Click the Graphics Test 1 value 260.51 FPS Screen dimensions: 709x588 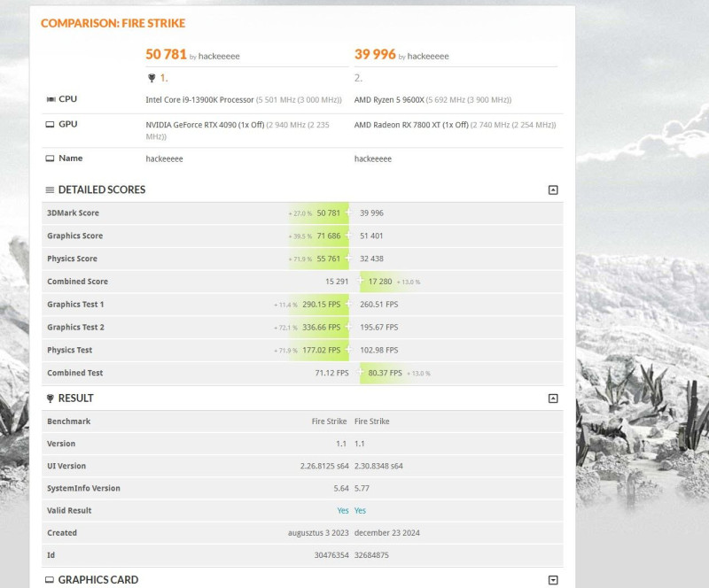pyautogui.click(x=379, y=305)
